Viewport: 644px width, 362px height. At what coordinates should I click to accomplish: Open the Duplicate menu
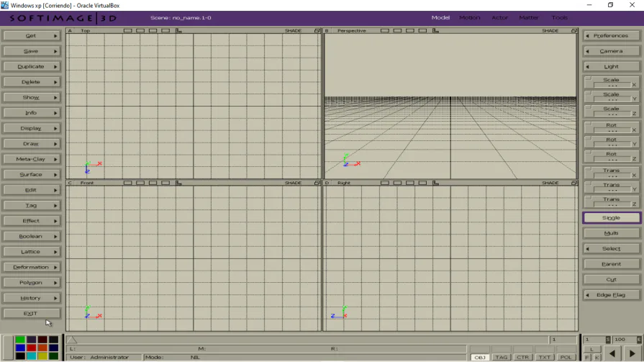tap(32, 66)
